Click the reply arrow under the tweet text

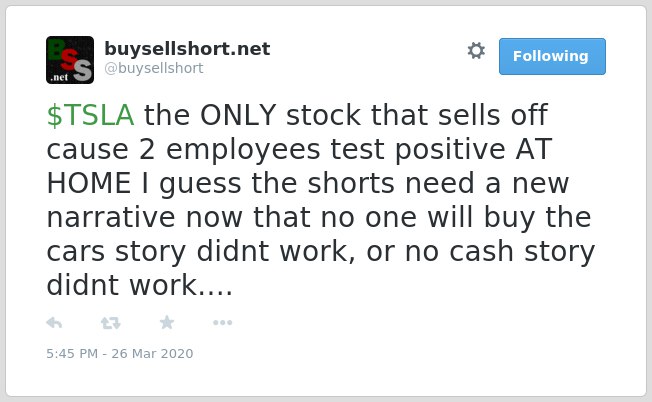(x=54, y=323)
